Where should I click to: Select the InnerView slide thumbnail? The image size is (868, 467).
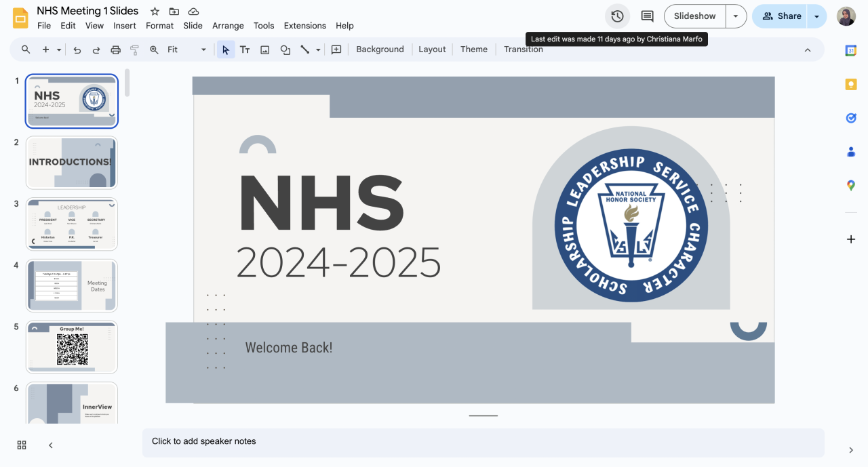pos(72,403)
